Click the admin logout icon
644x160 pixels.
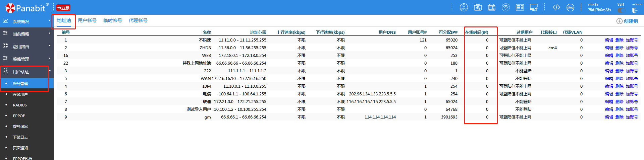pos(635,10)
